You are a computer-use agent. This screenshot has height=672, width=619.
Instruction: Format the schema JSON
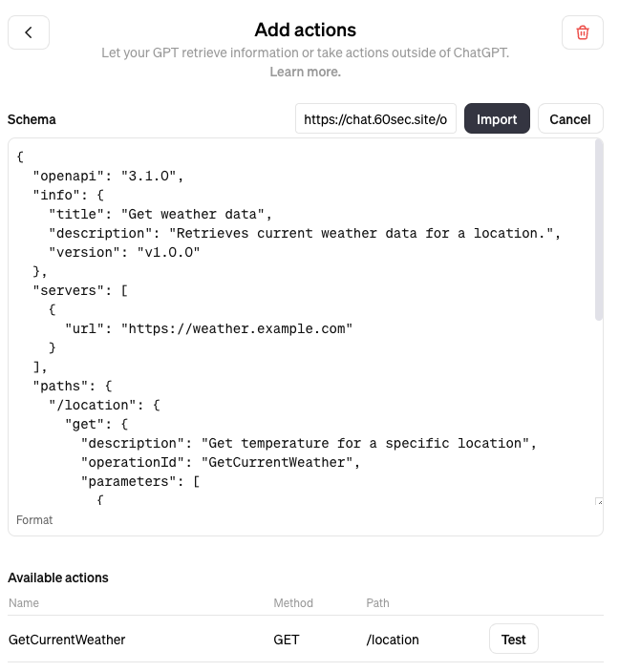tap(34, 520)
